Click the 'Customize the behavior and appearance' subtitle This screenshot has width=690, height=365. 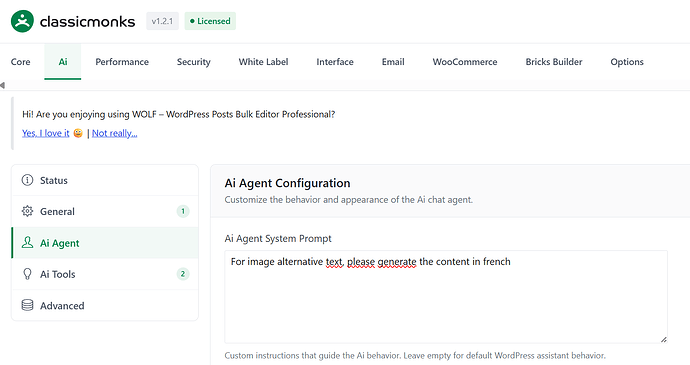pyautogui.click(x=349, y=200)
